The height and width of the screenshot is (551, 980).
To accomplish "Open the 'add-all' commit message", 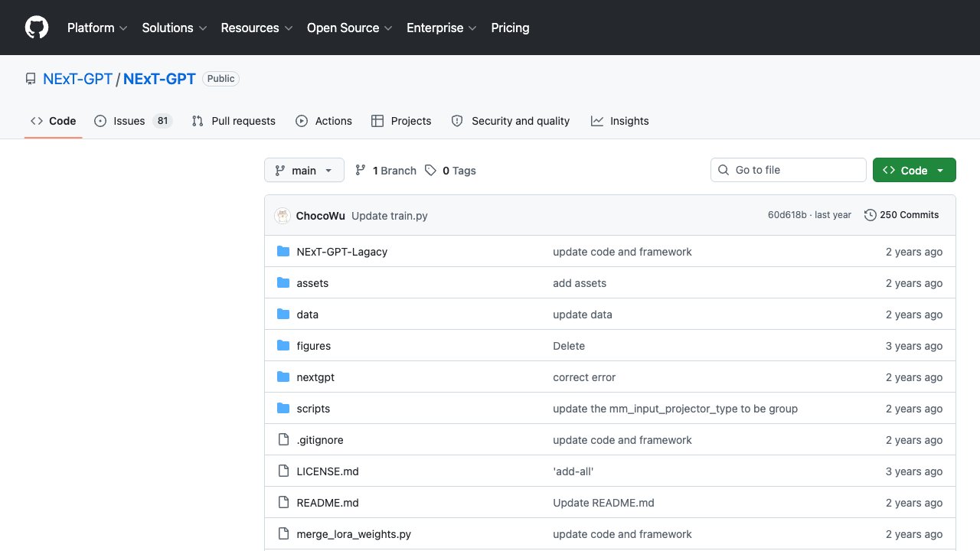I will (573, 471).
